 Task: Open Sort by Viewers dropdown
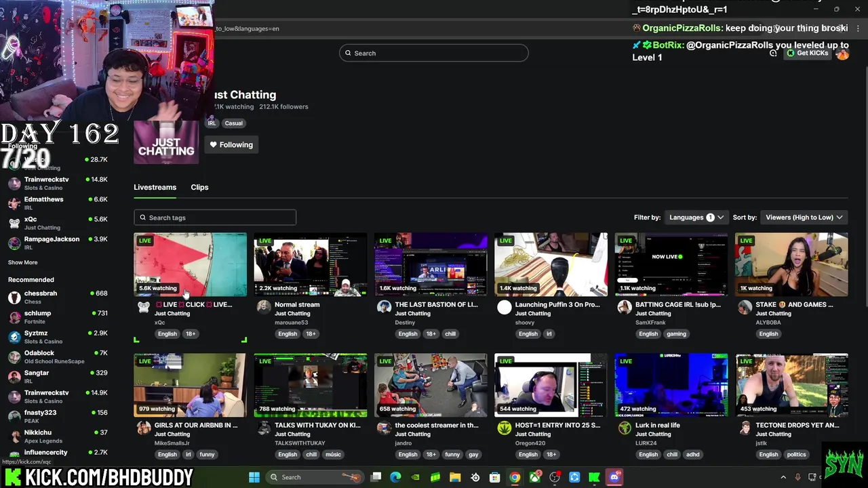click(x=804, y=218)
